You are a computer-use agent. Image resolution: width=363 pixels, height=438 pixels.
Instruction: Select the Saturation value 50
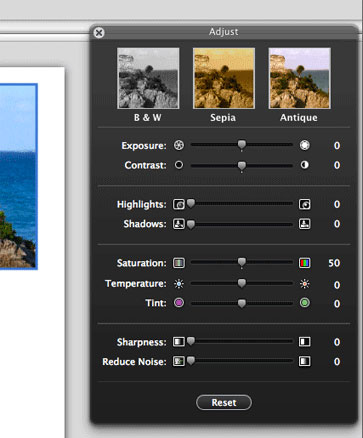pyautogui.click(x=334, y=263)
